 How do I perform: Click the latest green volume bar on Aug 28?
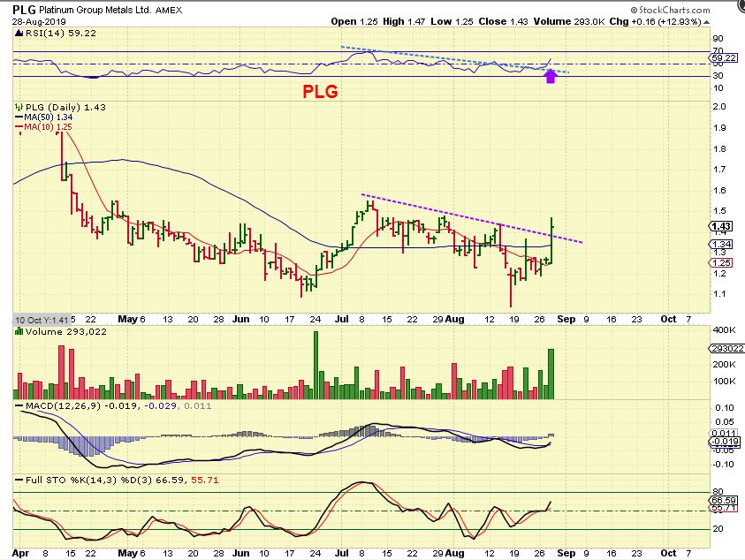(551, 374)
